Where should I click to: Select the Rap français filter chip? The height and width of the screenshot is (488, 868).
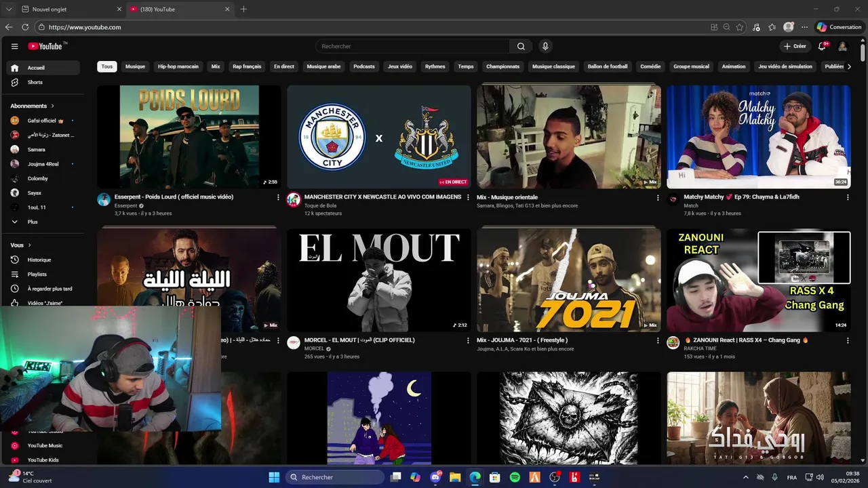[247, 66]
